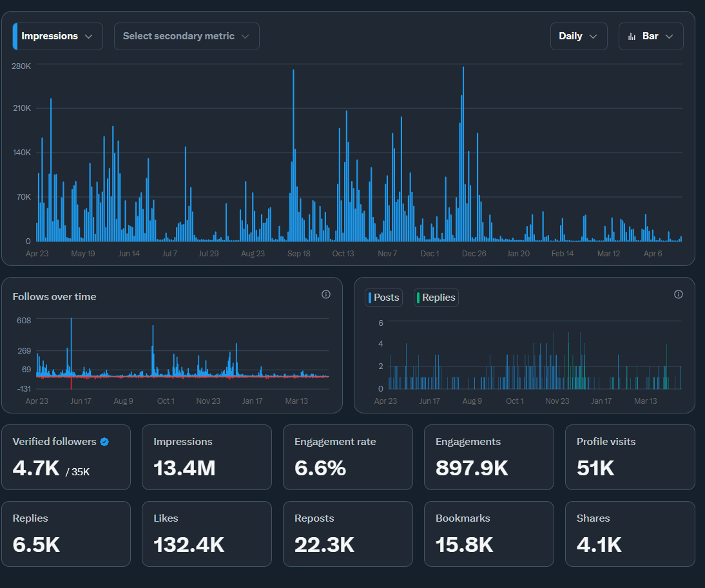Image resolution: width=705 pixels, height=588 pixels.
Task: Click the "Verified followers" label
Action: point(54,442)
